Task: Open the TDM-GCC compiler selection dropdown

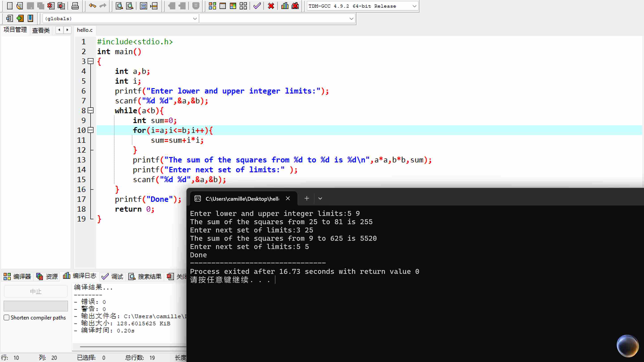Action: tap(414, 6)
